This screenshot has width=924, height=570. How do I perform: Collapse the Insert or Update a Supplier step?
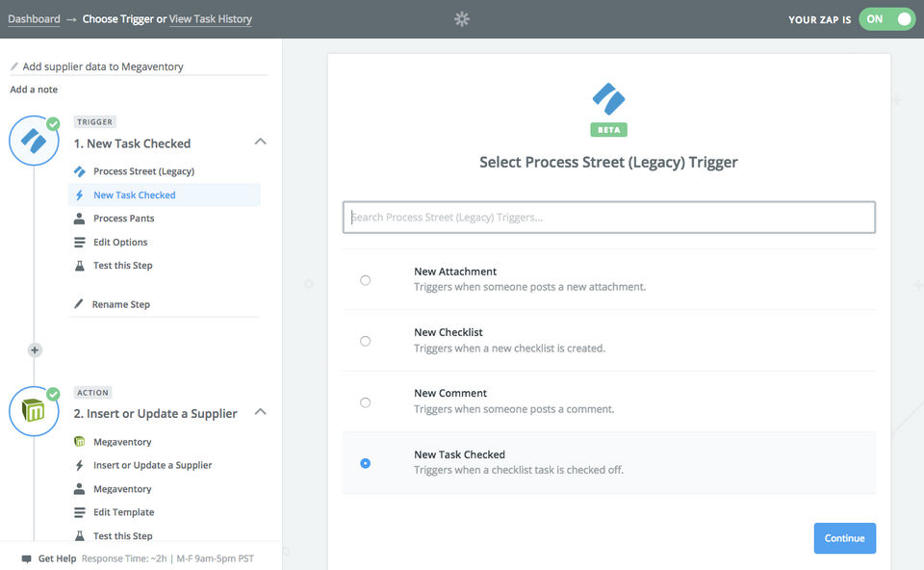pos(259,412)
